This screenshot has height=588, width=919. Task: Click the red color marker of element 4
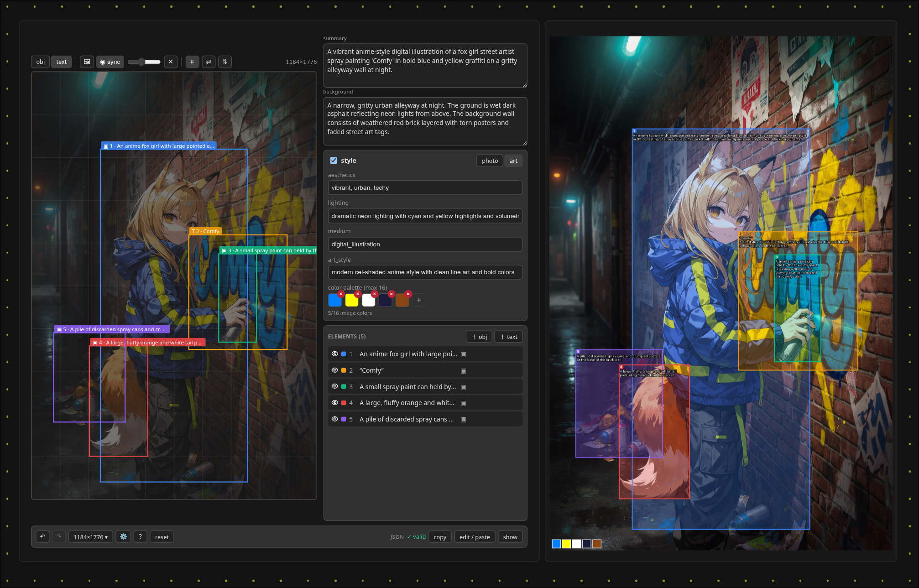pos(344,403)
